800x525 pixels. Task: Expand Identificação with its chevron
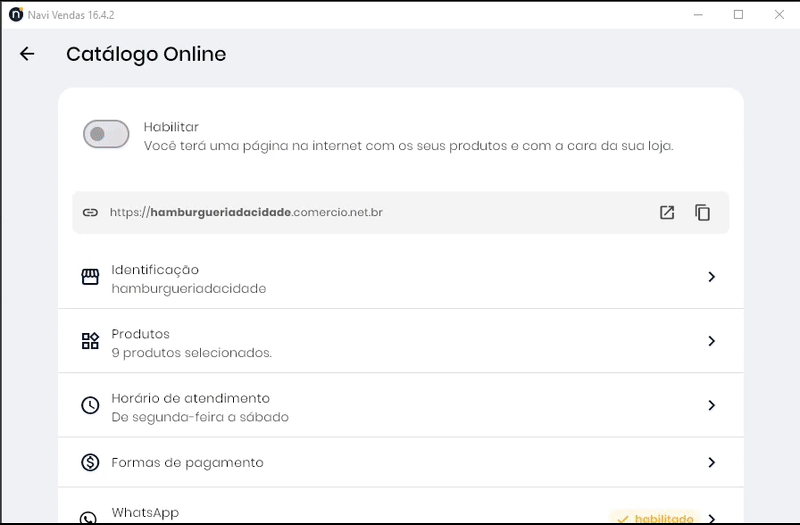pyautogui.click(x=711, y=277)
